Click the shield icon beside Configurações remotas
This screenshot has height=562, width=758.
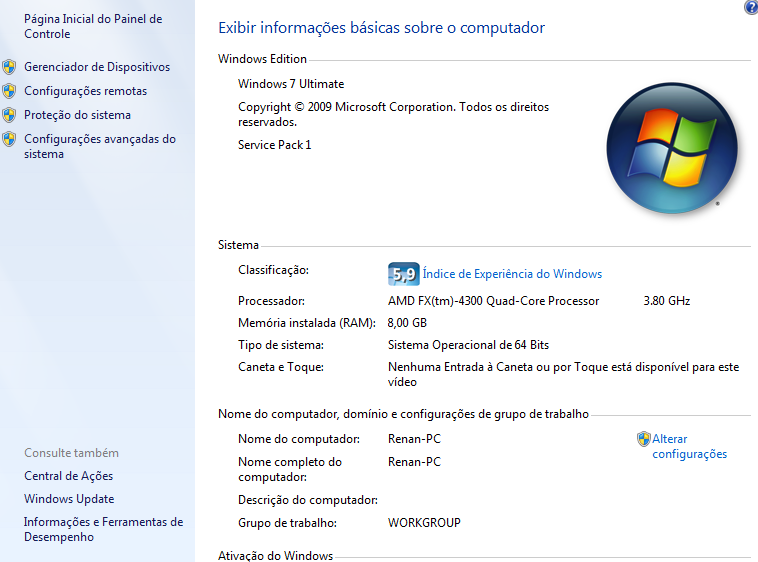9,91
